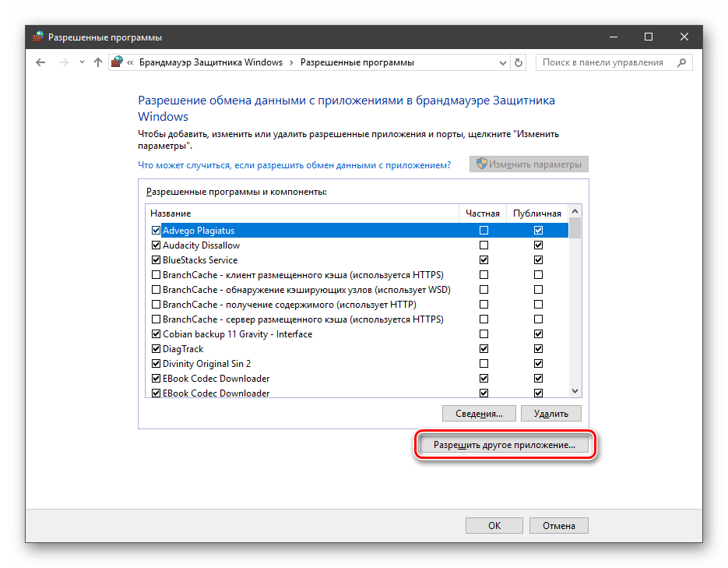This screenshot has height=568, width=728.
Task: Refresh the address bar contents
Action: click(519, 62)
